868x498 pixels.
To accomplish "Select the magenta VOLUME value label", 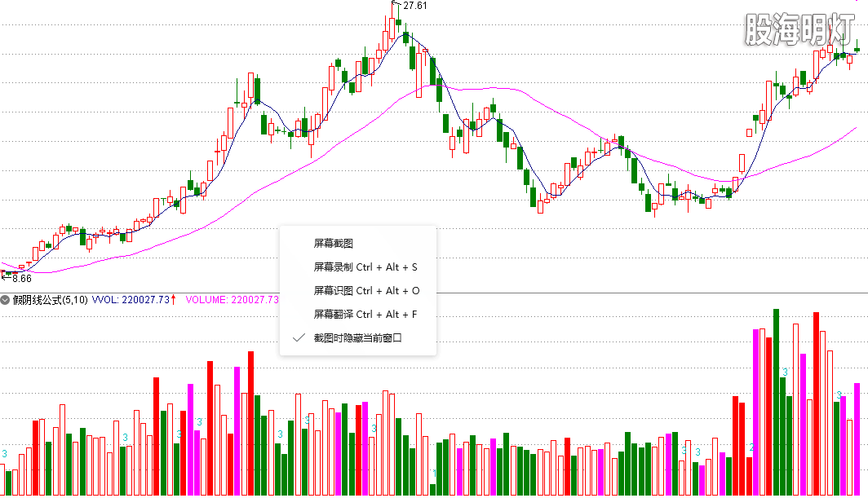I will [232, 300].
